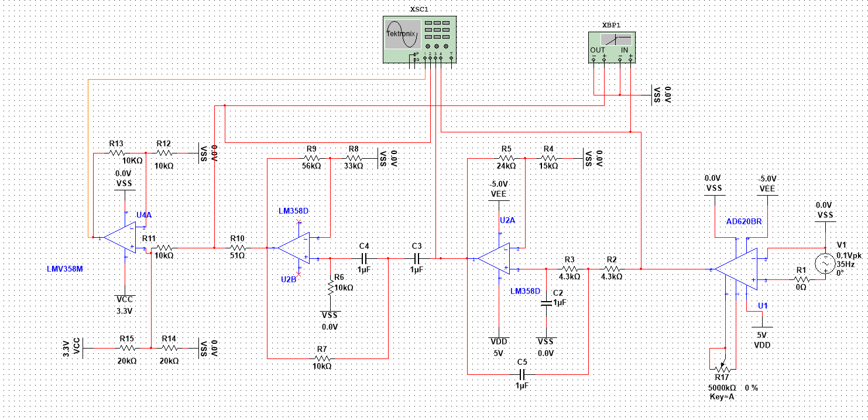Select the Tektronix oscilloscope XSC1 instrument
The image size is (868, 420).
(419, 39)
